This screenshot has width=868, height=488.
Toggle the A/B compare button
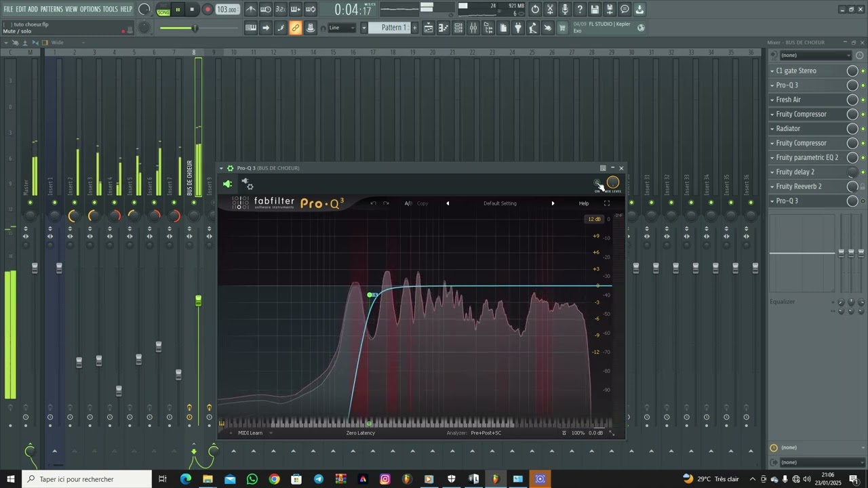[x=408, y=203]
